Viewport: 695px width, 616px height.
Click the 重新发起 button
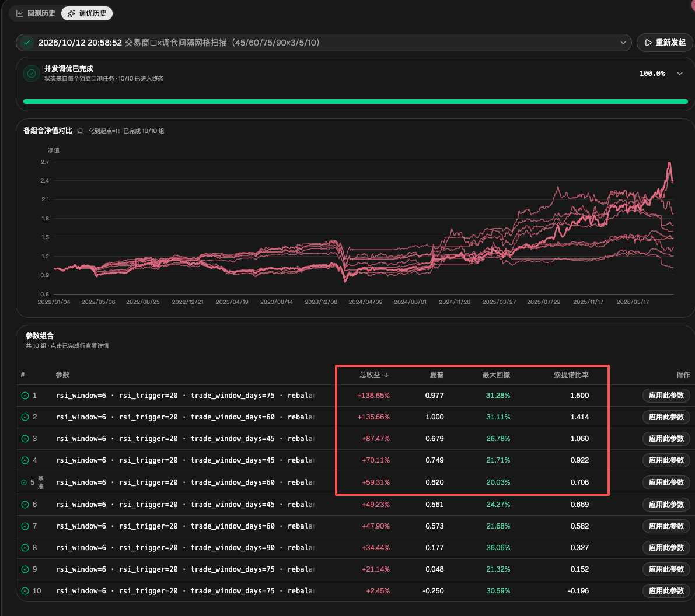point(665,43)
